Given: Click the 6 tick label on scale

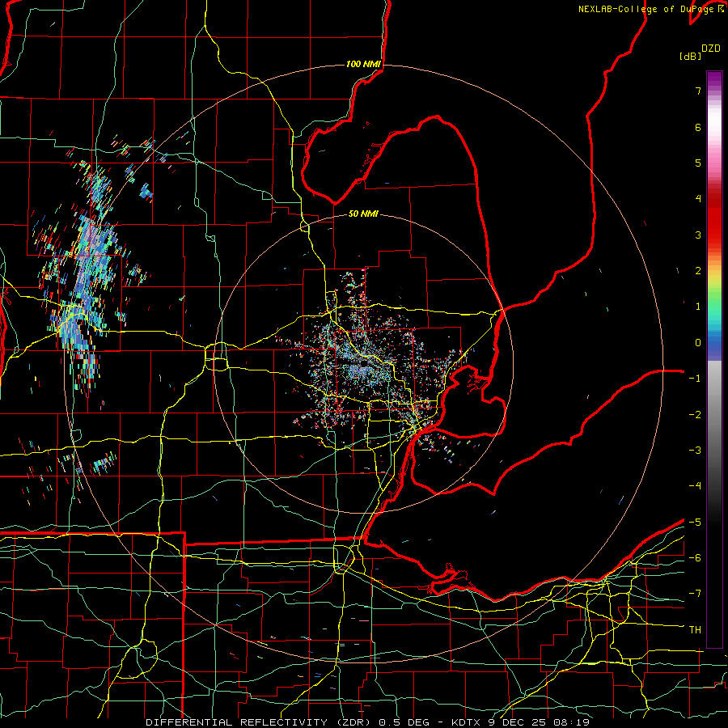Looking at the screenshot, I should [698, 127].
